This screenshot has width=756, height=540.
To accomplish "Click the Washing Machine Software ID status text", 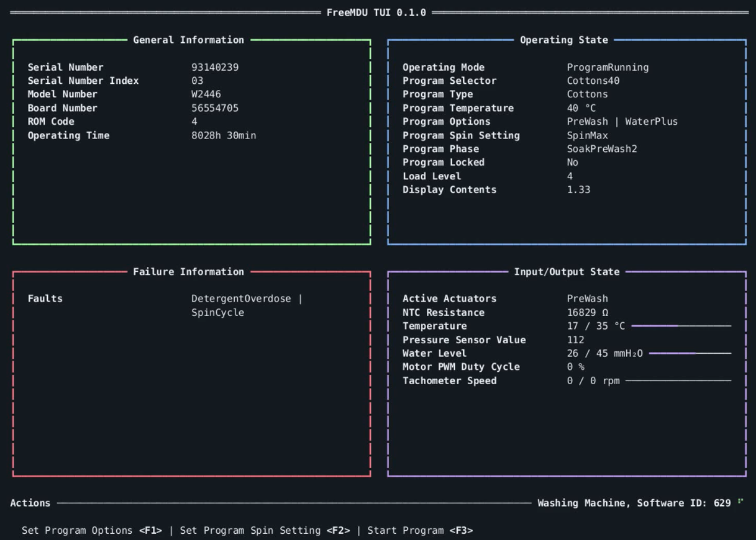I will [x=634, y=503].
